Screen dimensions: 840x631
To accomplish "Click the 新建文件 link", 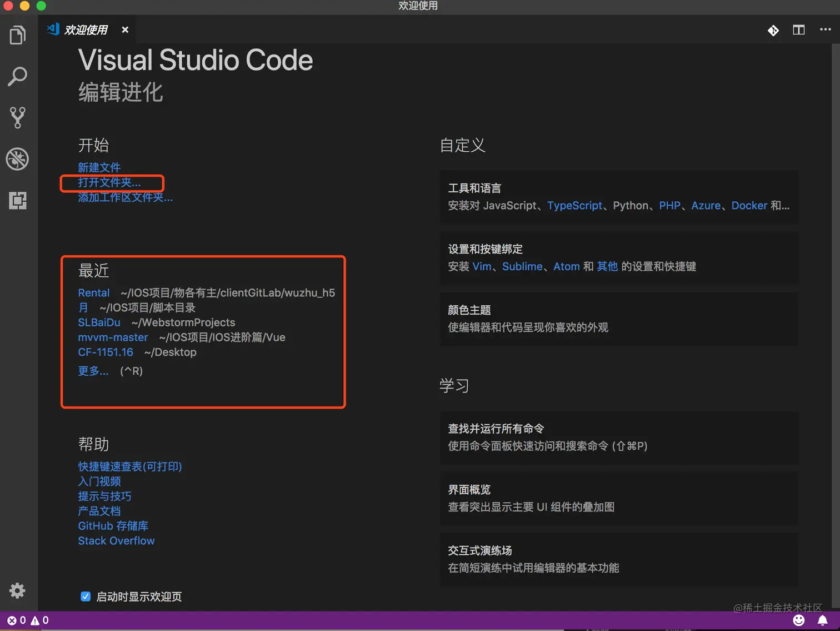I will [99, 167].
